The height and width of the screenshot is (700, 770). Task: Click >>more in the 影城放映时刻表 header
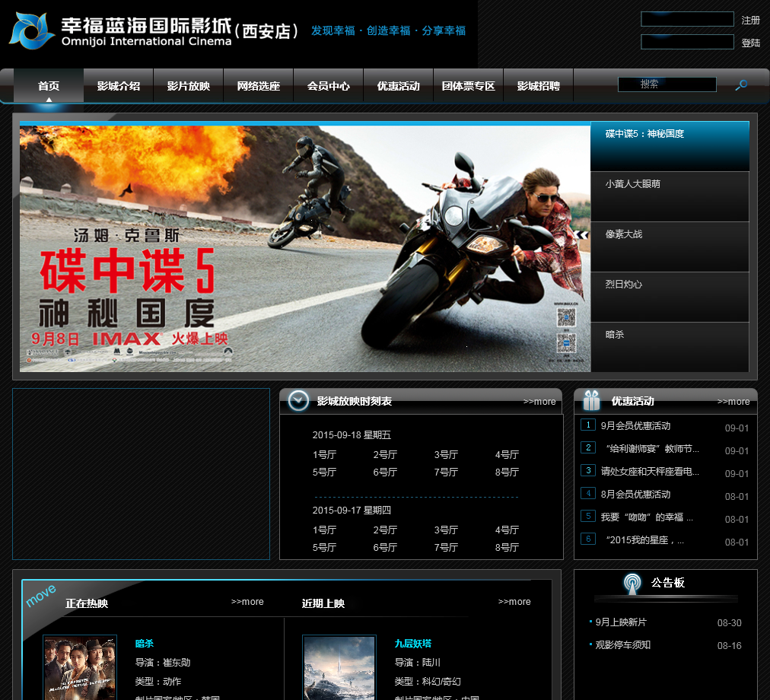(539, 401)
